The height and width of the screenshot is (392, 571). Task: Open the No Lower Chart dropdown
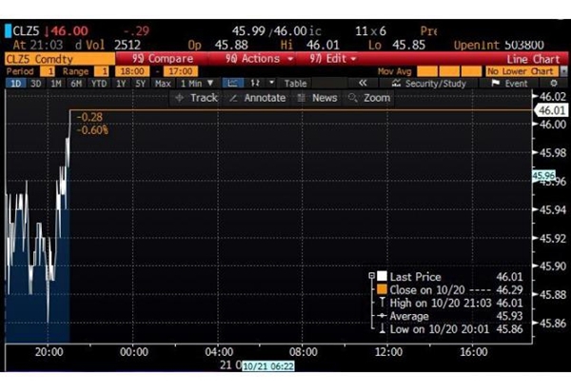click(x=526, y=71)
